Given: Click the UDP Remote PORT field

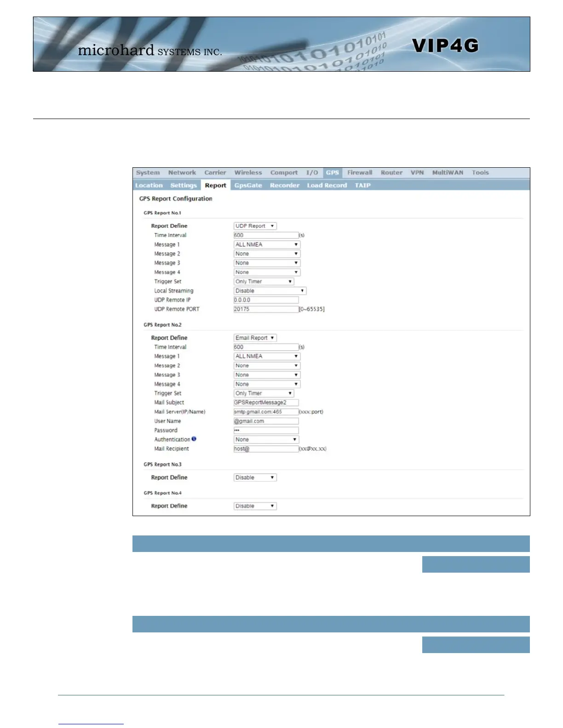Looking at the screenshot, I should click(266, 309).
